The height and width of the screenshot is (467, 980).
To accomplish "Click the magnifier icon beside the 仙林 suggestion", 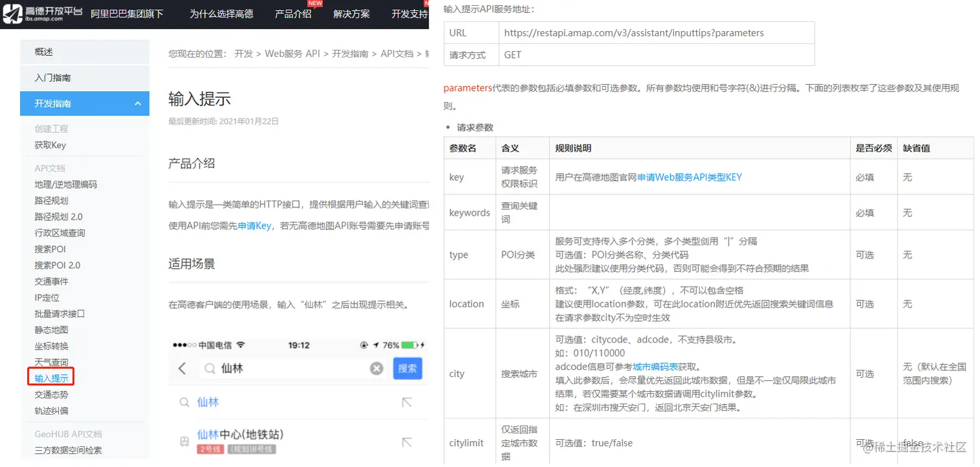I will (184, 402).
